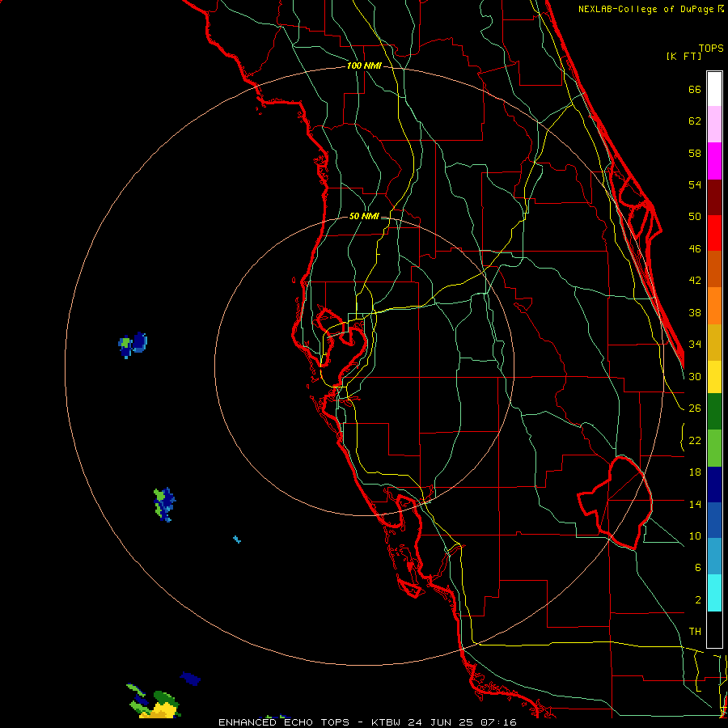Select the magenta legend swatch

click(714, 161)
